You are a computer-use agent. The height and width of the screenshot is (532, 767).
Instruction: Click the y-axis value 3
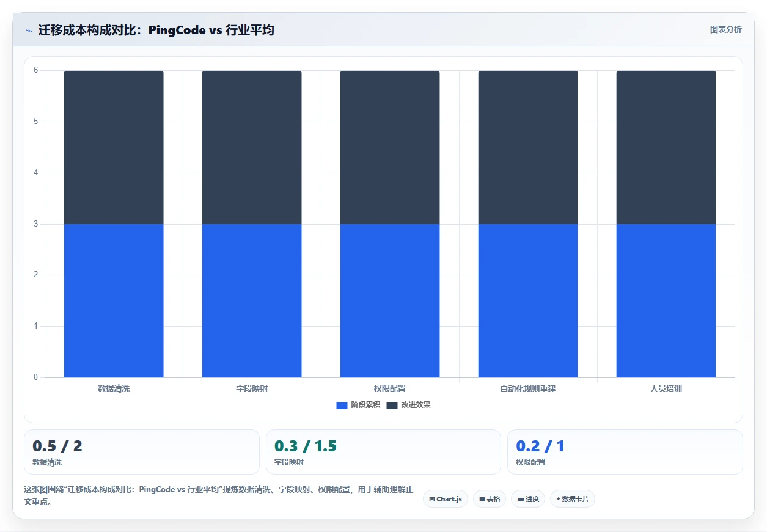(35, 224)
